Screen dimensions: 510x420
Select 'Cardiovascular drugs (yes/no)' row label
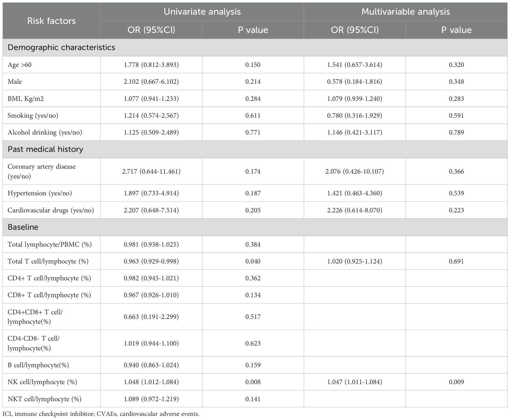[51, 210]
